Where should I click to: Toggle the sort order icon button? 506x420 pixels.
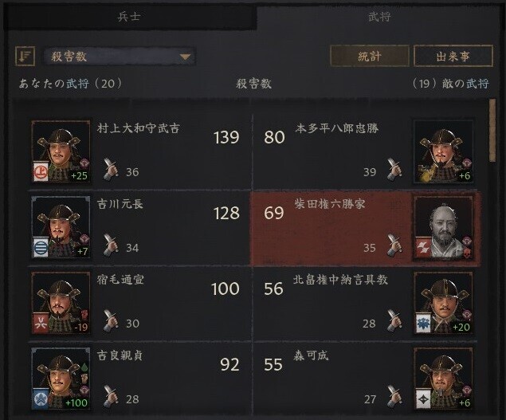25,56
